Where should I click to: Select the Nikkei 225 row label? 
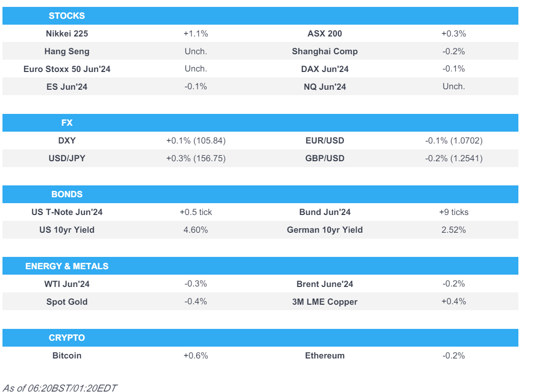click(67, 34)
